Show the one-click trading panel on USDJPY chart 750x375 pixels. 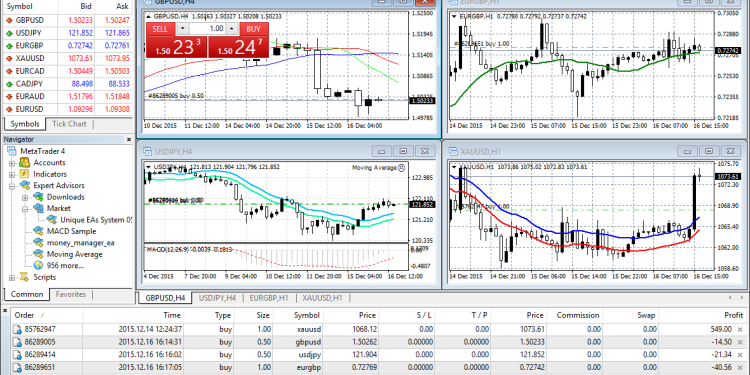coord(148,167)
